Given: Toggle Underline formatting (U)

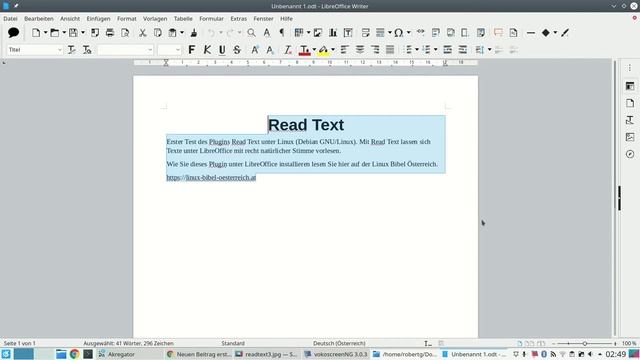Looking at the screenshot, I should pyautogui.click(x=222, y=50).
